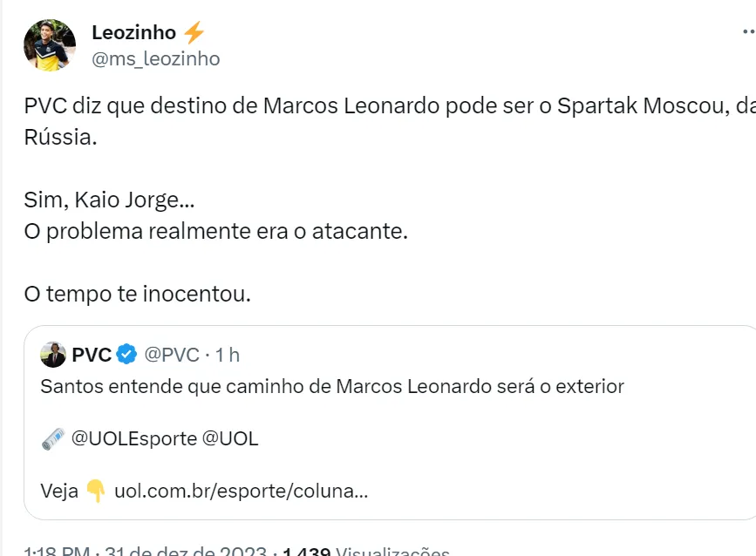756x556 pixels.
Task: Click the PVC display name in quote
Action: point(92,355)
